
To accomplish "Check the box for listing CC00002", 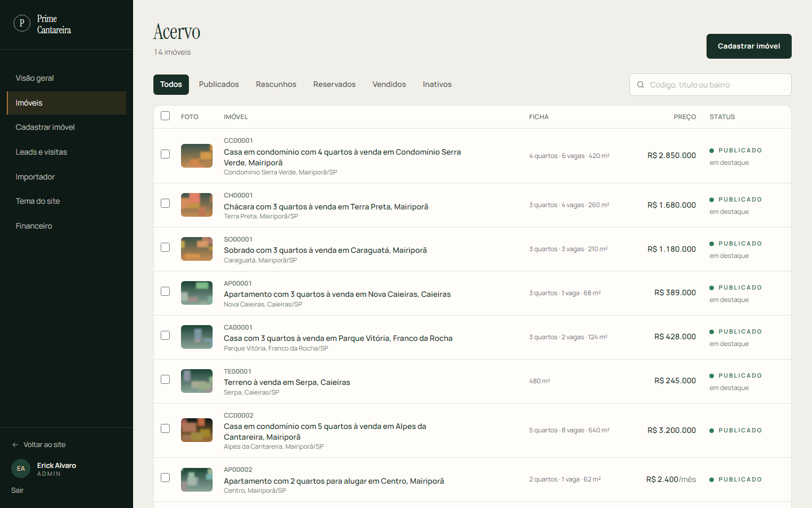I will [165, 428].
